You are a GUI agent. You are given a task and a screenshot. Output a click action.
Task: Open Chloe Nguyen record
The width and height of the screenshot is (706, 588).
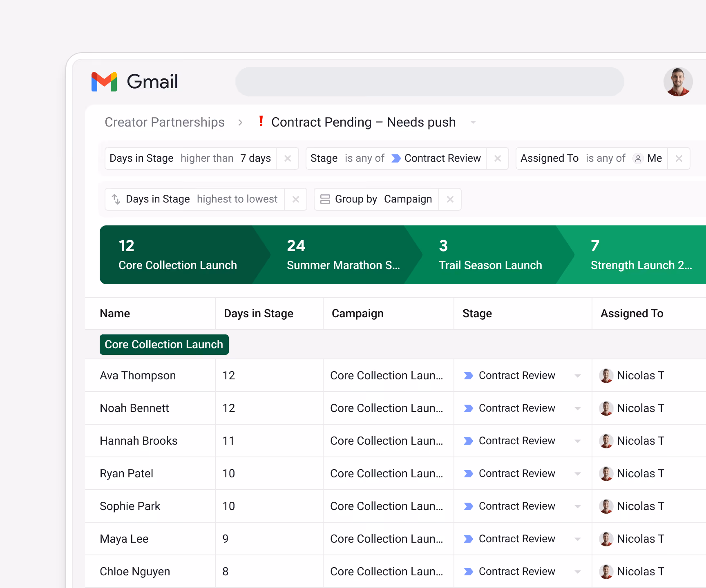coord(135,572)
